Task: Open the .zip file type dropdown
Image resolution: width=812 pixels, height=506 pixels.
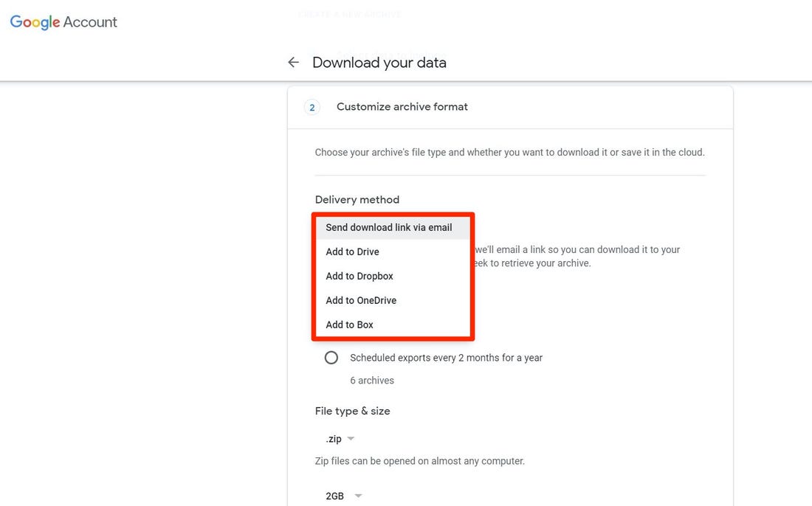Action: coord(340,439)
